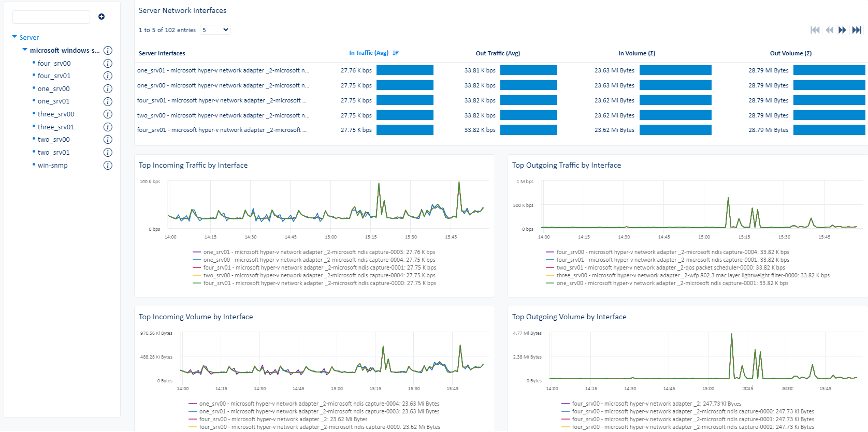Screen dimensions: 868x432
Task: Click info icon next to microsoft-windows-s...
Action: click(108, 51)
